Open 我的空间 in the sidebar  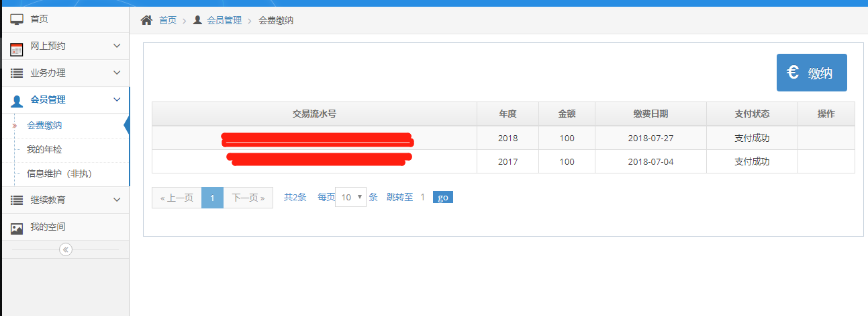pos(64,227)
